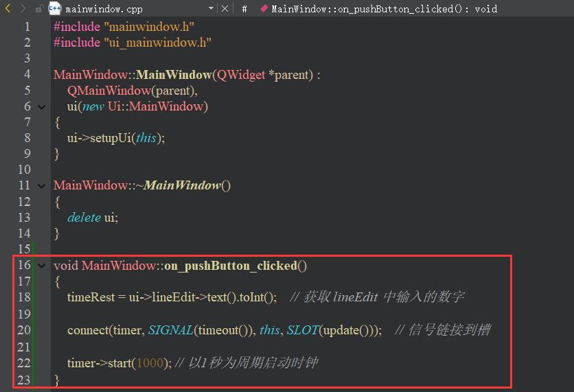Click line number 1 in the gutter

[x=27, y=27]
